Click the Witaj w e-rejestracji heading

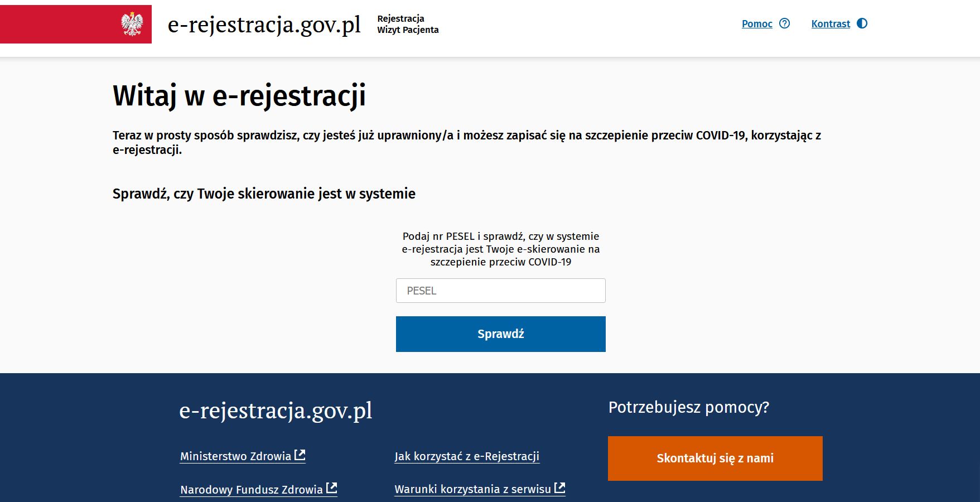239,95
